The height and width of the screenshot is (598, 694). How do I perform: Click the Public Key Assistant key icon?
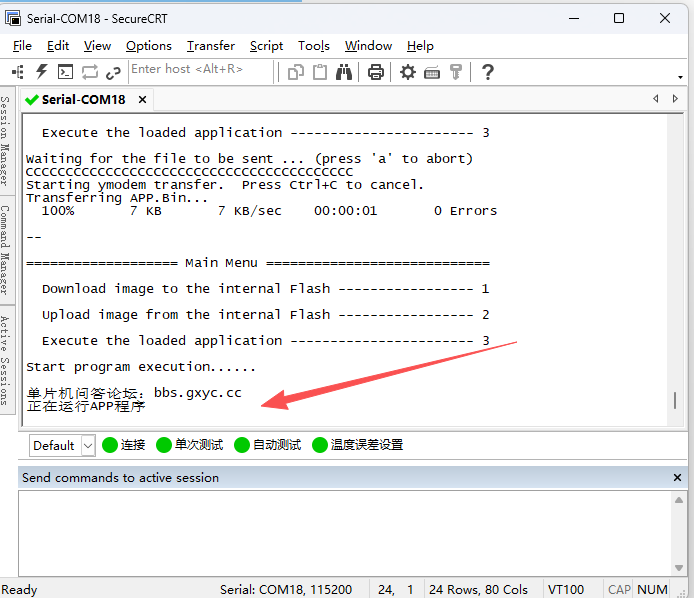[x=456, y=71]
